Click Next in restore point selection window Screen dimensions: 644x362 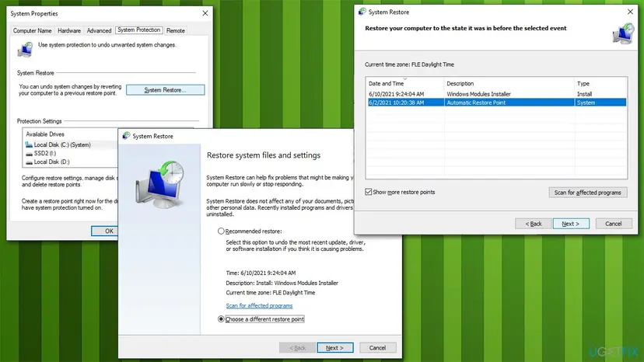[571, 224]
